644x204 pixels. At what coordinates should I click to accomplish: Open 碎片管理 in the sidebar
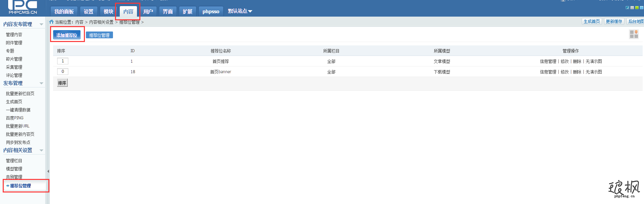pyautogui.click(x=14, y=59)
